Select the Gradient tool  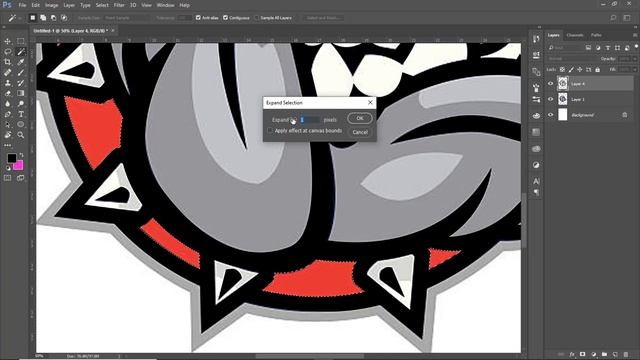pyautogui.click(x=20, y=93)
